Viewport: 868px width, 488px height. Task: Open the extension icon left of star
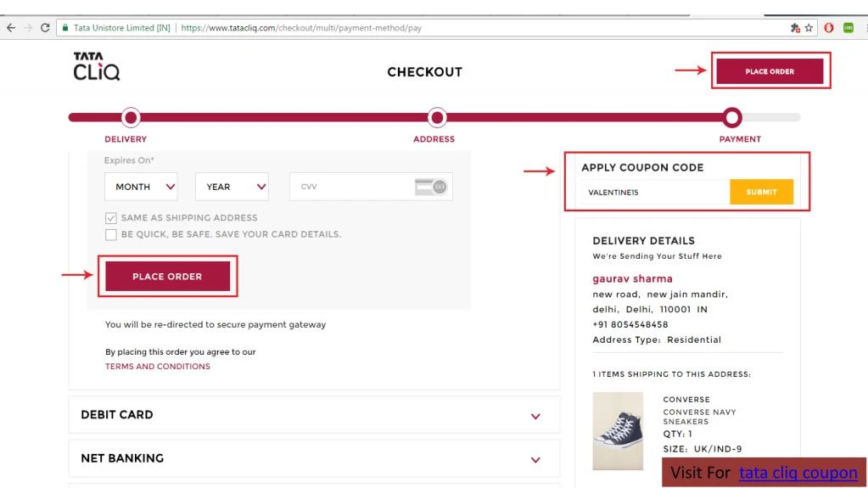click(x=796, y=28)
